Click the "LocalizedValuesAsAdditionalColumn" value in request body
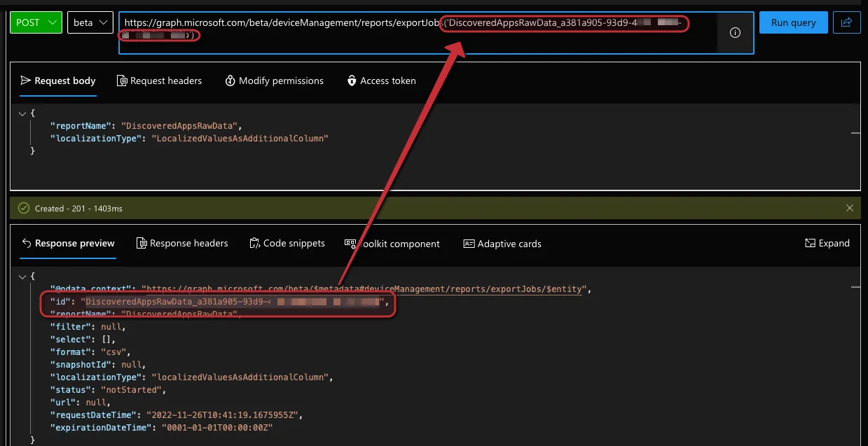 click(x=240, y=139)
